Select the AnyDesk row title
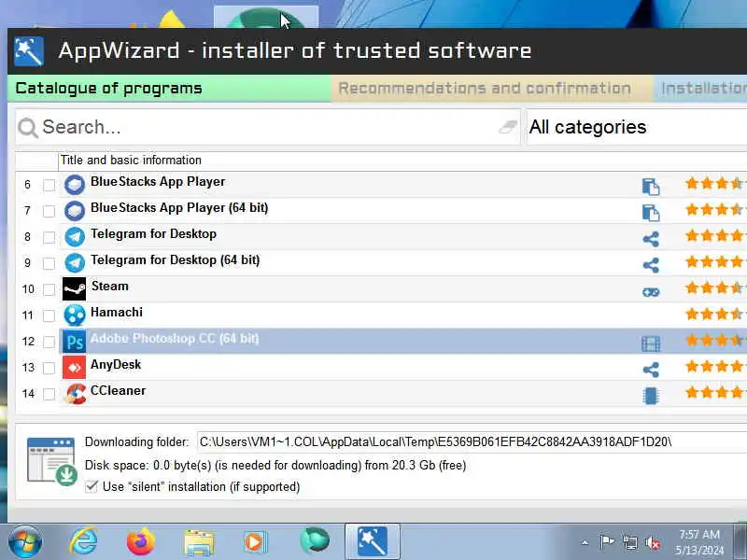 [x=116, y=365]
